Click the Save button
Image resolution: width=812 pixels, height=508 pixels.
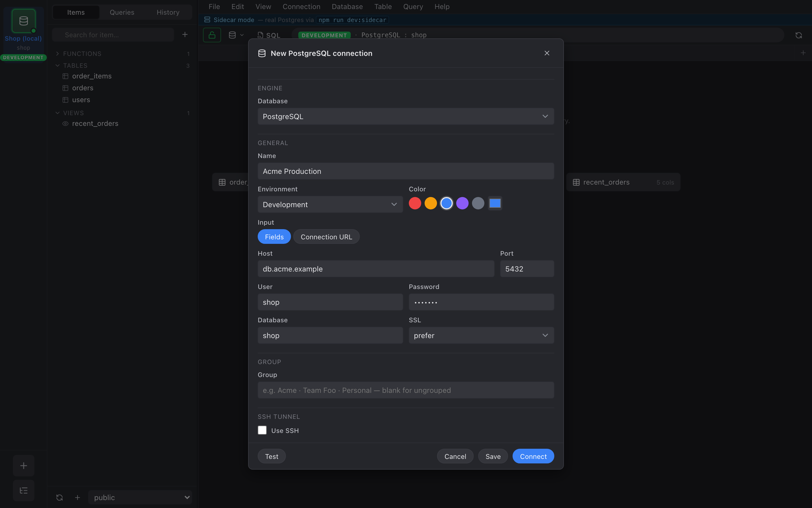click(x=493, y=456)
